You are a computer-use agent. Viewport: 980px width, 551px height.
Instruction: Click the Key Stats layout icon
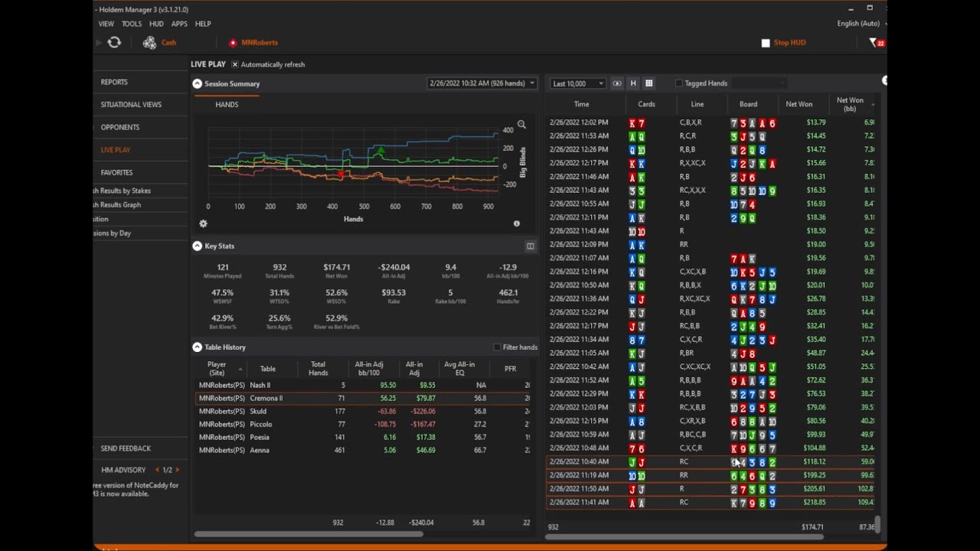530,246
